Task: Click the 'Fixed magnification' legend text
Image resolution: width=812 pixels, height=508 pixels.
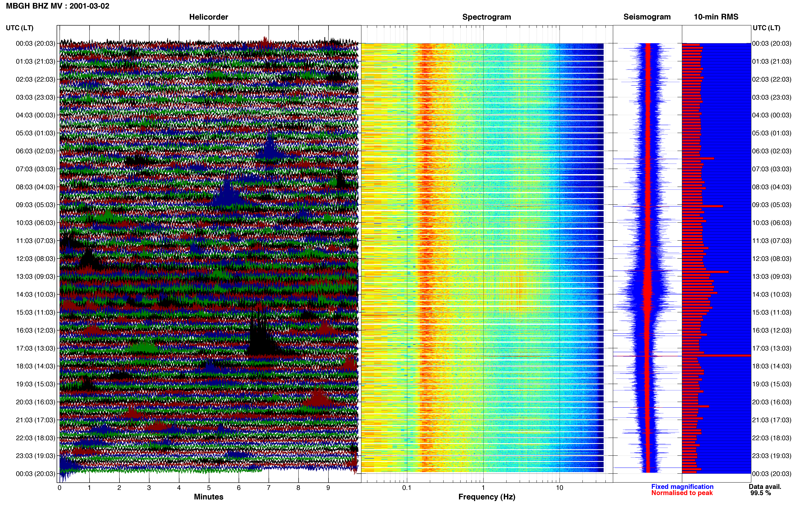Action: (x=682, y=486)
